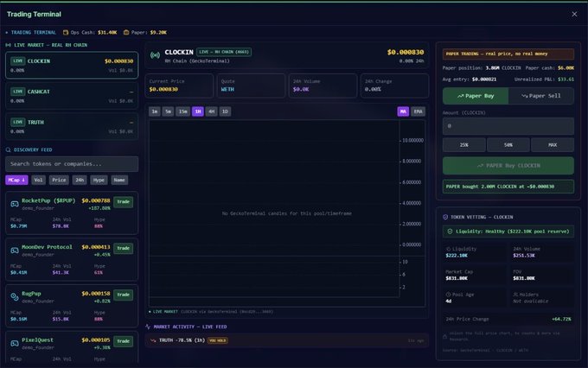The image size is (588, 368).
Task: Click the unlock full chart lock icon
Action: pos(445,337)
